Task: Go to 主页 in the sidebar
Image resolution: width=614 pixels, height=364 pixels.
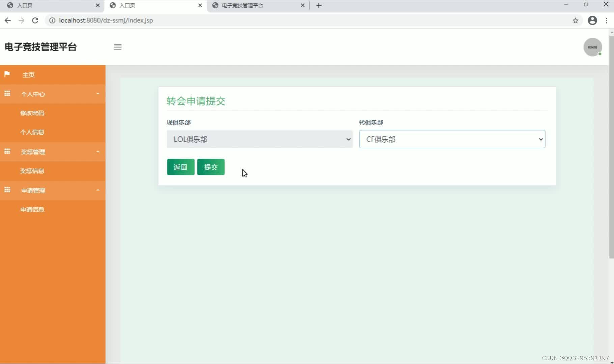Action: point(53,74)
